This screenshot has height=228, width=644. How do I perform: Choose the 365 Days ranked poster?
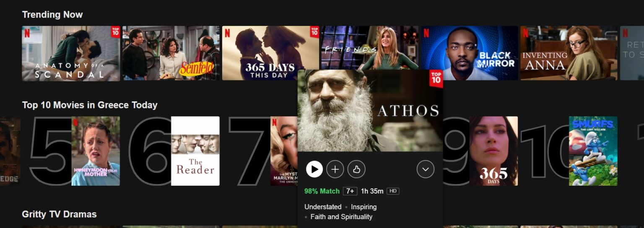coord(493,151)
